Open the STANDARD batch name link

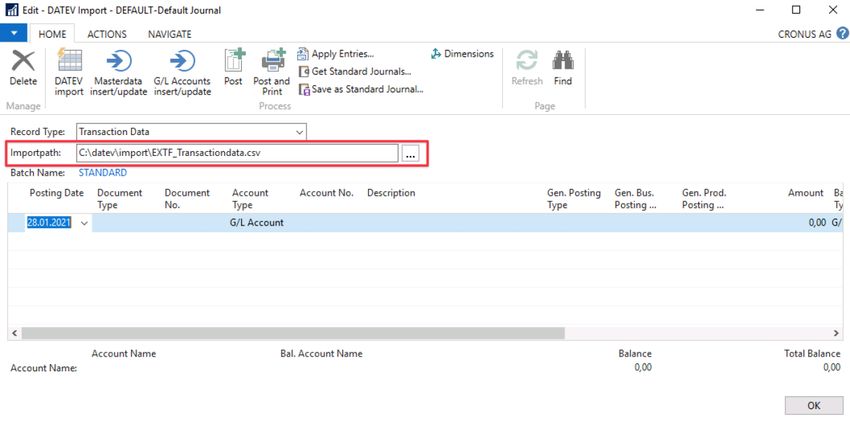pyautogui.click(x=103, y=173)
